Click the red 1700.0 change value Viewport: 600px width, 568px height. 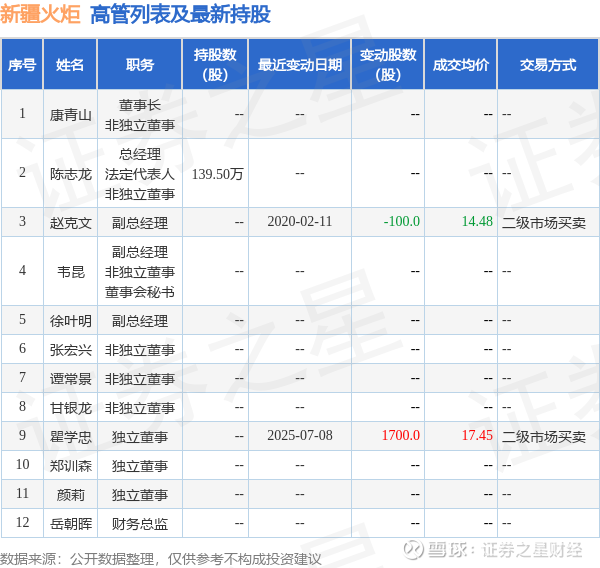pos(401,436)
